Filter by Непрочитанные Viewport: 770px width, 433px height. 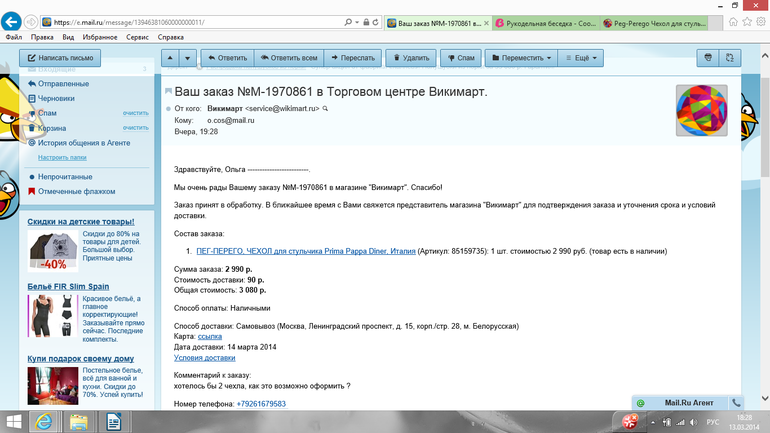click(x=65, y=177)
